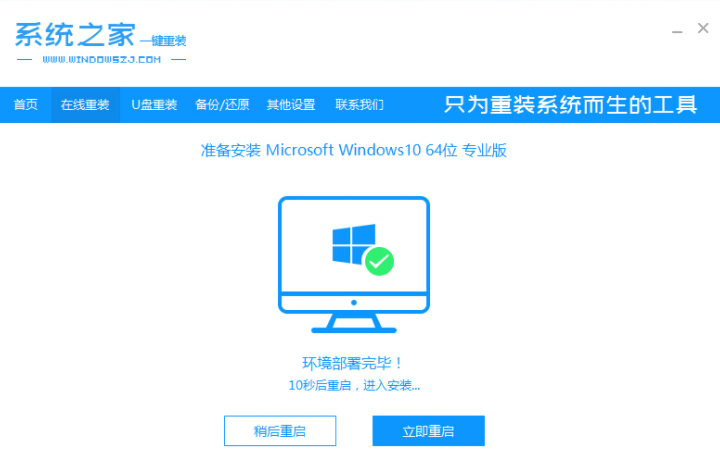Open the 首页 tab
Image resolution: width=720 pixels, height=455 pixels.
pos(26,105)
